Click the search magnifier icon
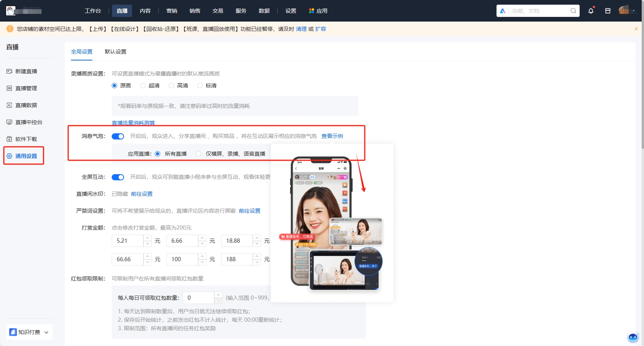 [573, 11]
